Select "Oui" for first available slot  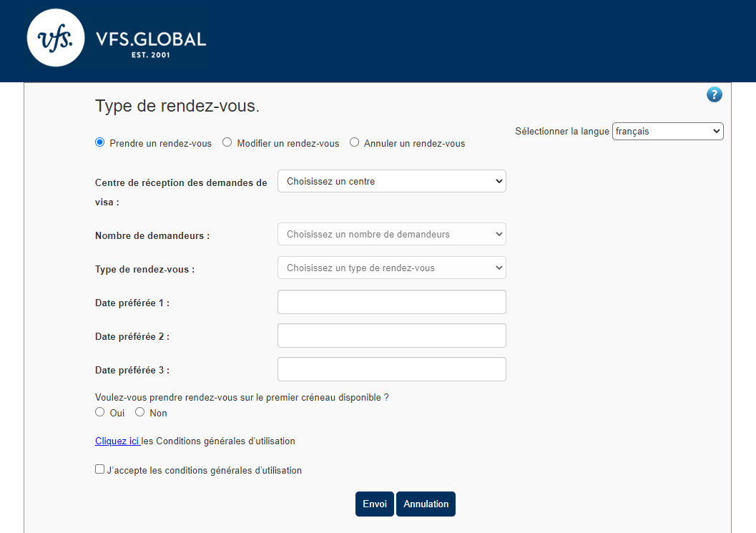click(100, 412)
